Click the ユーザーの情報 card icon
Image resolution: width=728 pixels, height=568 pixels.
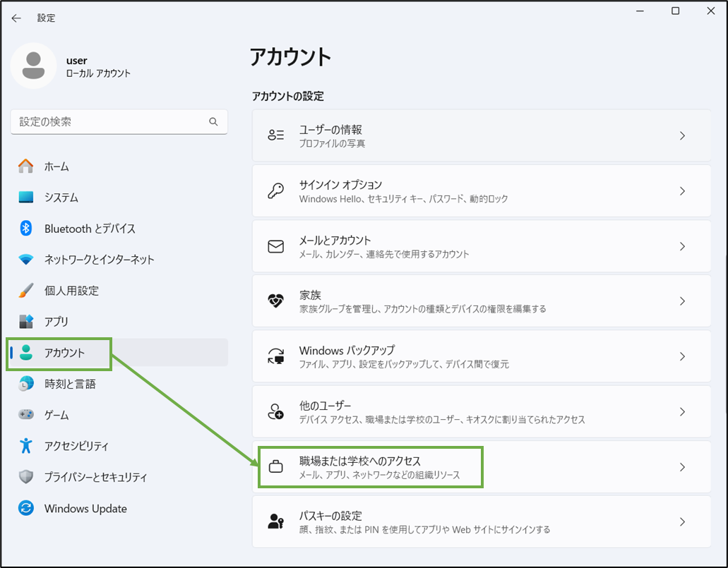[x=276, y=135]
